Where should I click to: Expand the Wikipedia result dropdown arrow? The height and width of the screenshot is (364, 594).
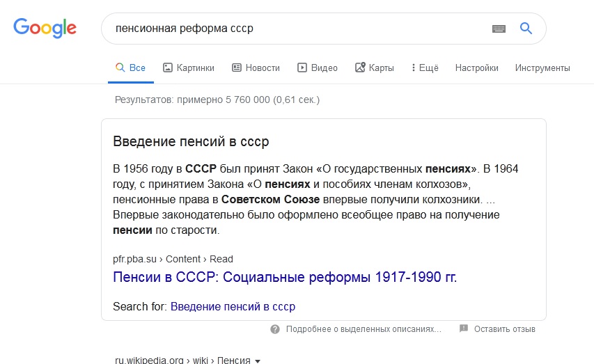258,361
